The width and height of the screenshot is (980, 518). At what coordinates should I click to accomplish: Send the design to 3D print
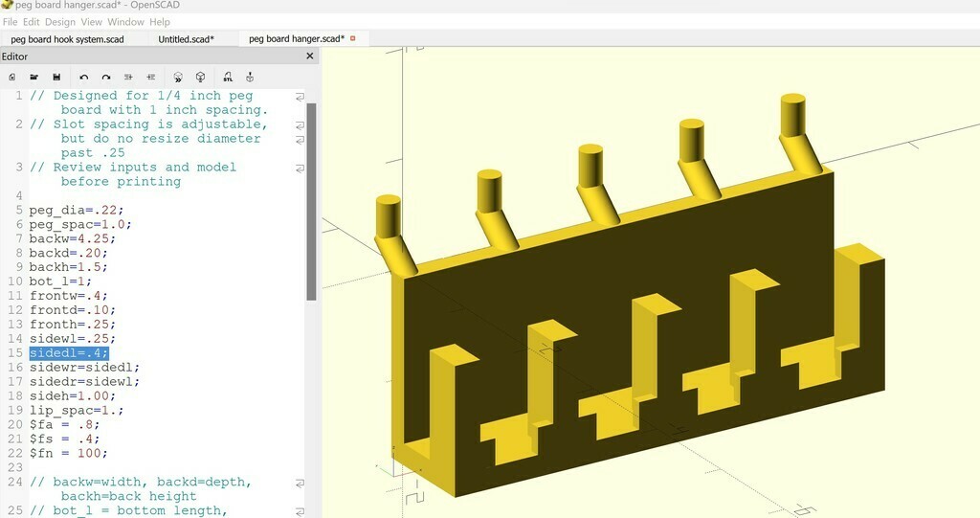(250, 77)
